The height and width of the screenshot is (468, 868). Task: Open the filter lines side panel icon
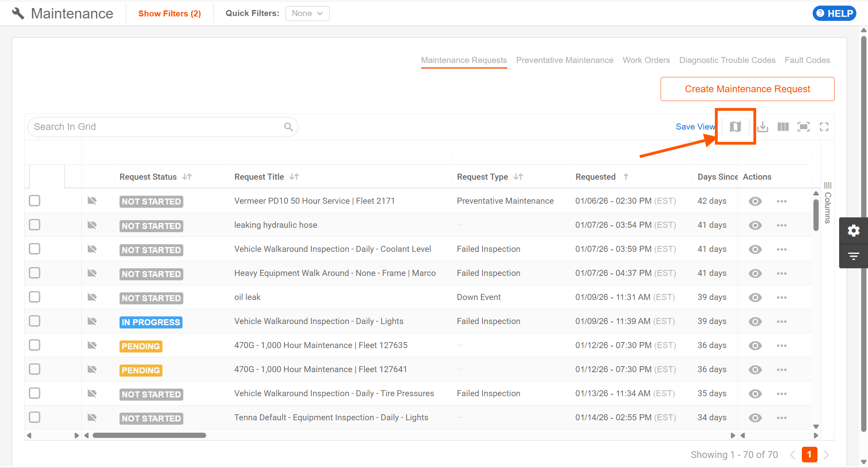tap(854, 256)
